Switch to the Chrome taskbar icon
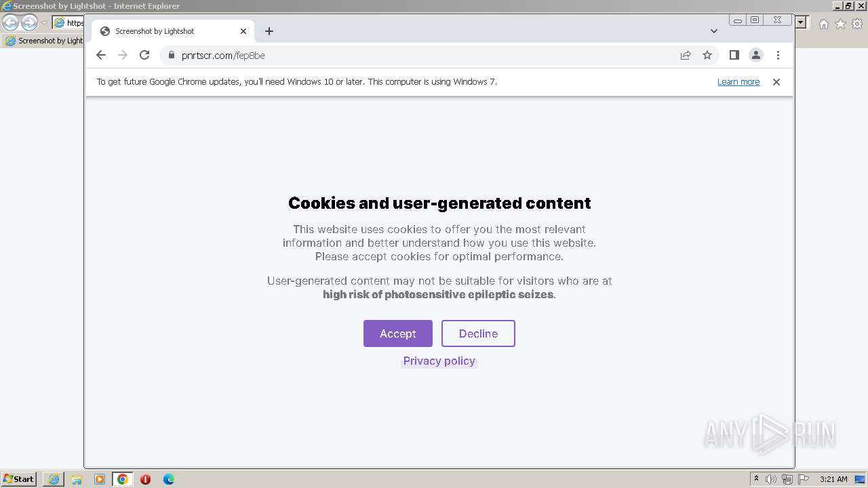Image resolution: width=868 pixels, height=488 pixels. (x=123, y=479)
